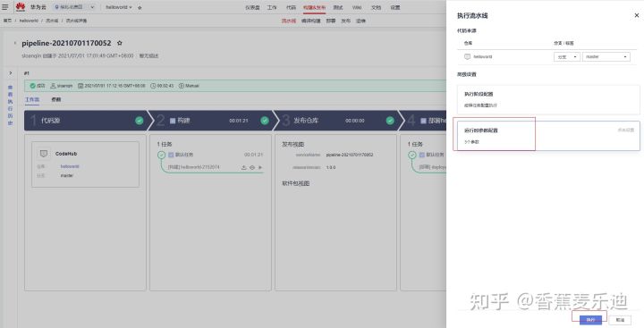The width and height of the screenshot is (644, 328).
Task: Click the stage 3 发布仓库 success checkmark
Action: (390, 121)
